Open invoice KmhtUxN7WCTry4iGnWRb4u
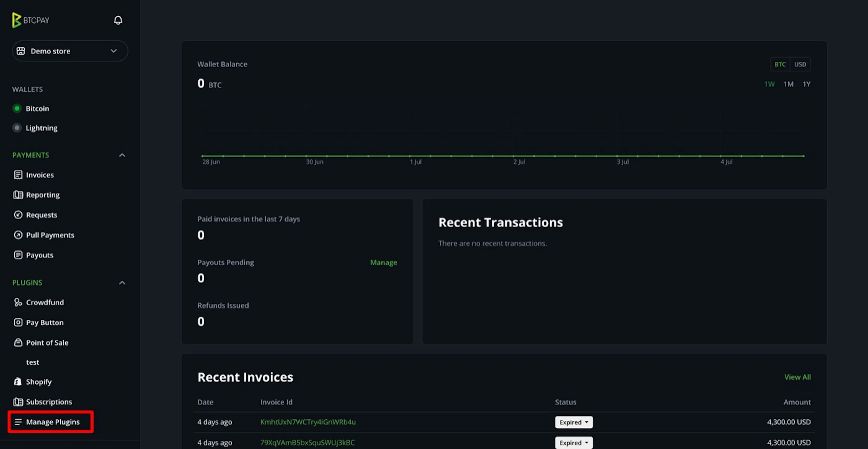Viewport: 868px width, 449px height. tap(308, 422)
